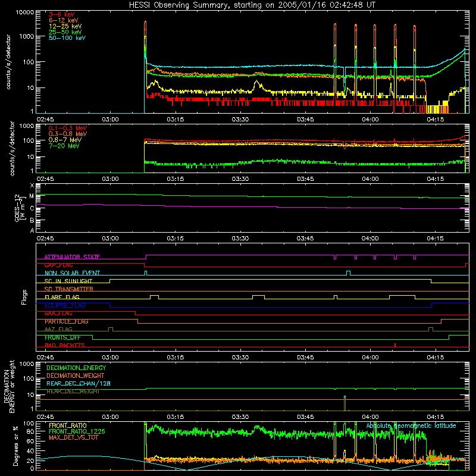Click the A class label on GOES axis
The image size is (476, 476).
coord(32,230)
